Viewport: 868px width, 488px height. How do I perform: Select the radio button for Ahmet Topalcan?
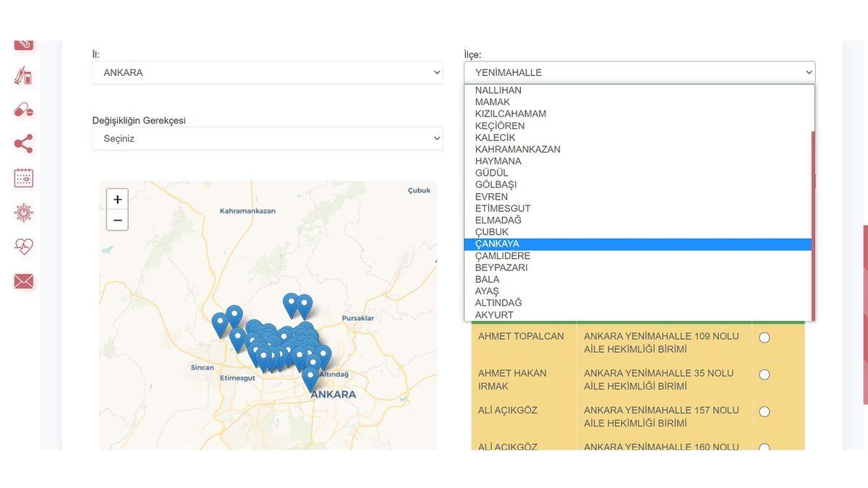(x=764, y=338)
